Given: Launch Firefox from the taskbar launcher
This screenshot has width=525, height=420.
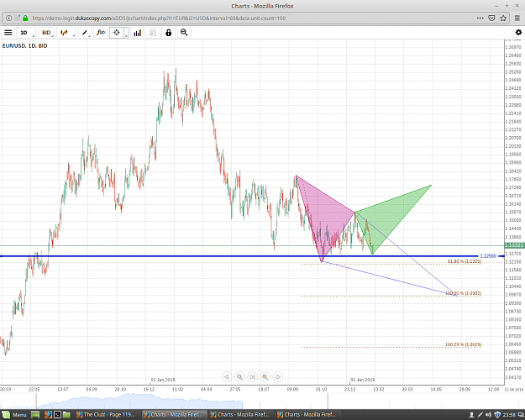Looking at the screenshot, I should [x=48, y=415].
